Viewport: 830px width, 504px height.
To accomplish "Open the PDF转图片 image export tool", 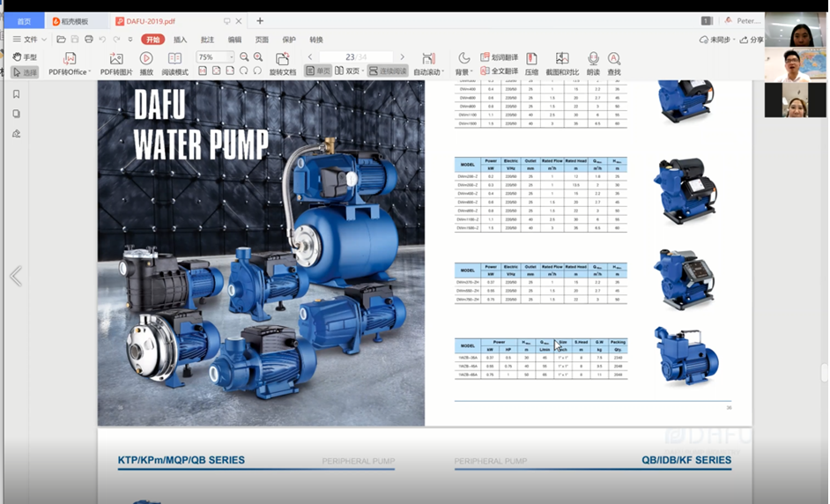I will 116,64.
